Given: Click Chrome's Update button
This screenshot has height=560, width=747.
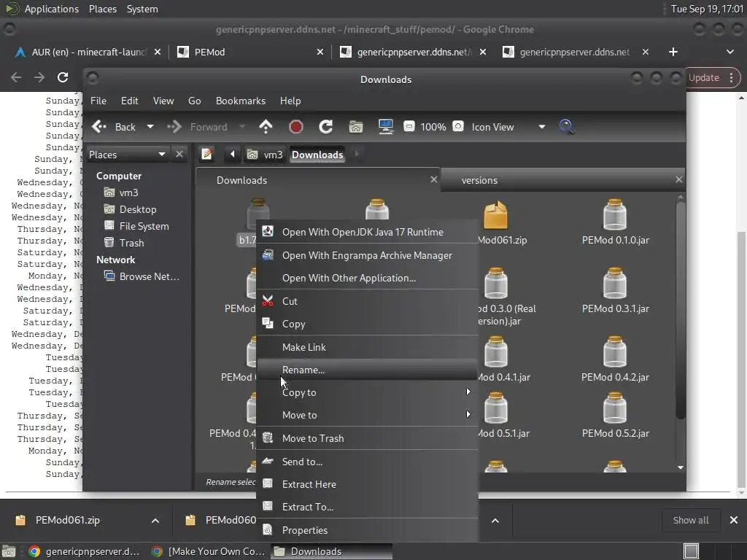Looking at the screenshot, I should coord(704,77).
